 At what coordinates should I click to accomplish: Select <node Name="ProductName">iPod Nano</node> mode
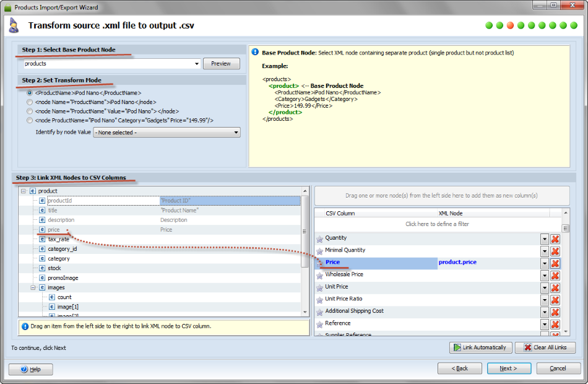pyautogui.click(x=30, y=102)
